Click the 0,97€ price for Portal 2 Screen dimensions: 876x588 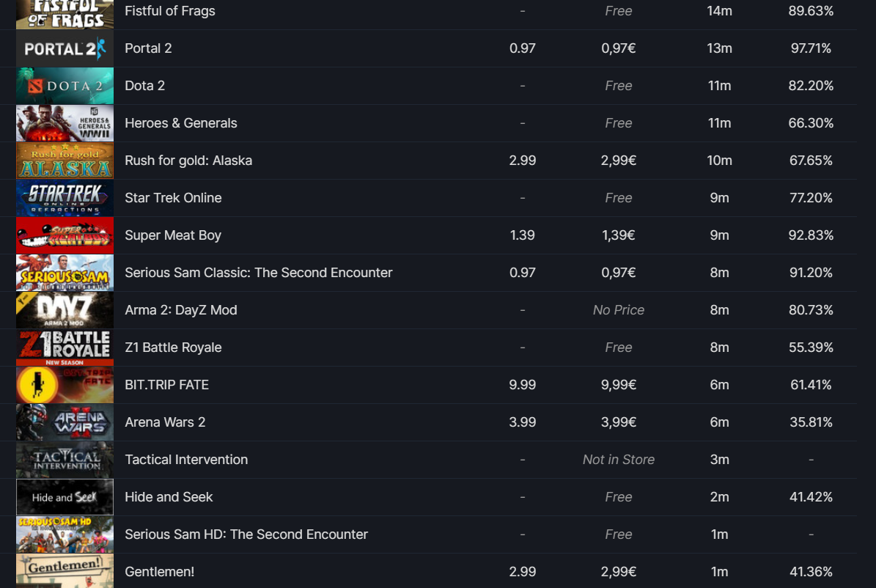click(618, 48)
